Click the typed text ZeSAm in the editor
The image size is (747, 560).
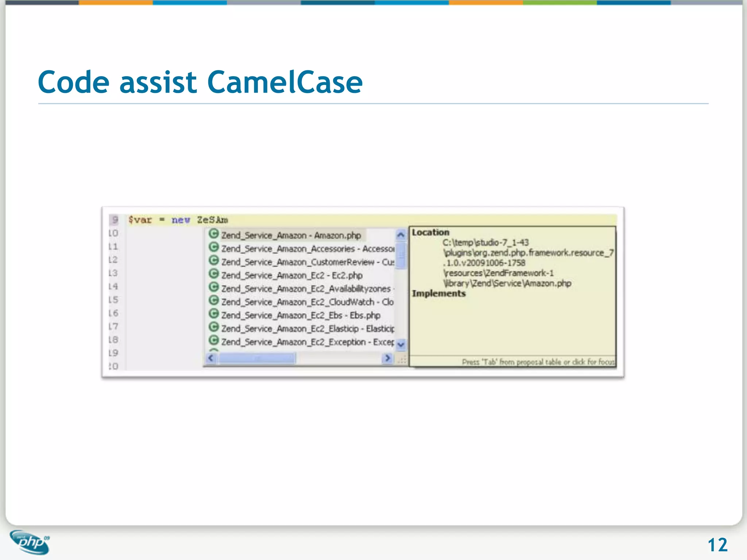[212, 220]
